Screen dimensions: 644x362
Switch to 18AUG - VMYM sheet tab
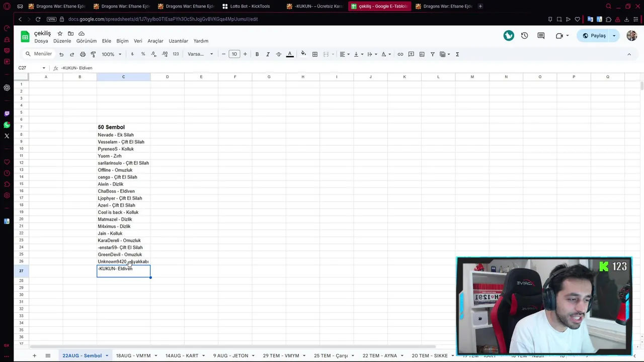pyautogui.click(x=133, y=356)
